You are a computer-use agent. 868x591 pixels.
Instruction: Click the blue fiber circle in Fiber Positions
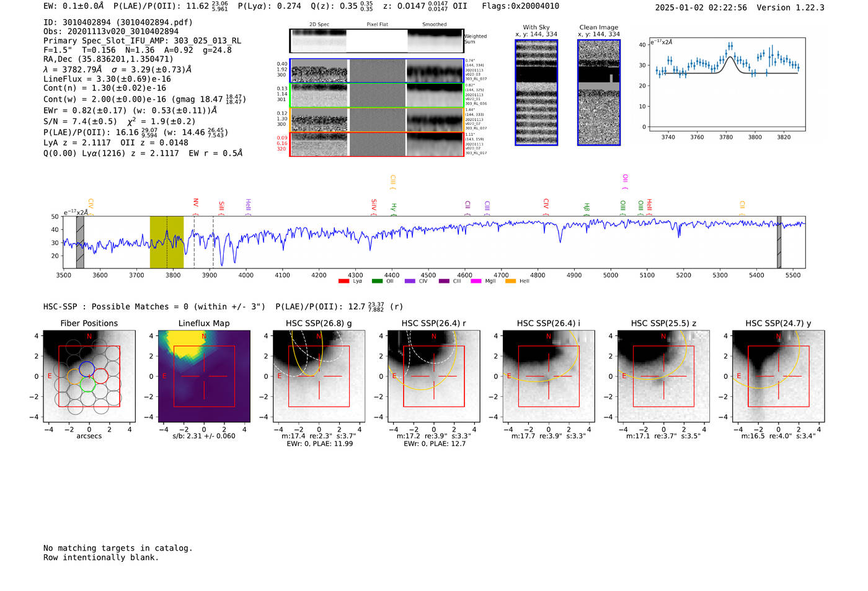click(x=87, y=369)
